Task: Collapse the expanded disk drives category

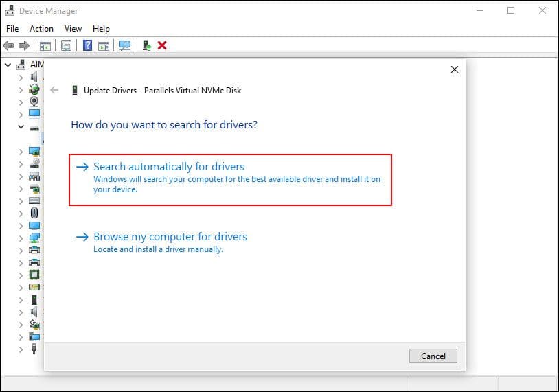Action: [x=21, y=126]
